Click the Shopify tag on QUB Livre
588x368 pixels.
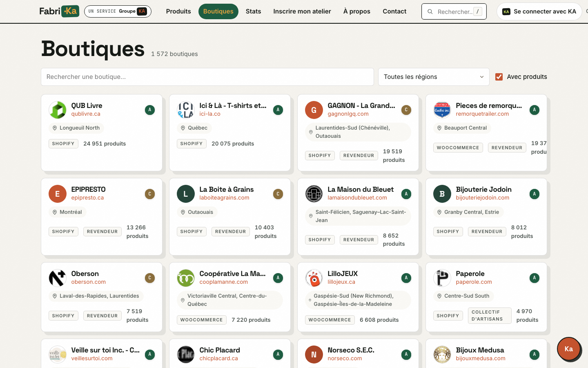[63, 144]
